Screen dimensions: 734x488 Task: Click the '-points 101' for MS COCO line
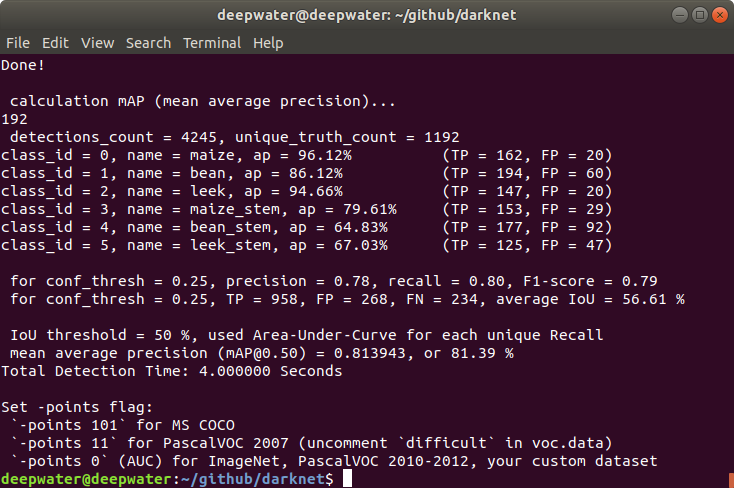tap(122, 425)
